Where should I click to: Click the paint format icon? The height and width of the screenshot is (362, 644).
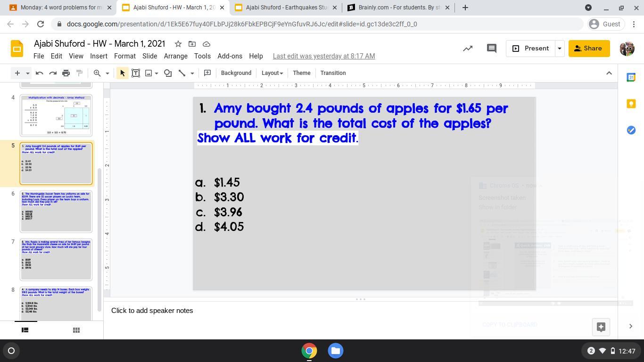(79, 73)
